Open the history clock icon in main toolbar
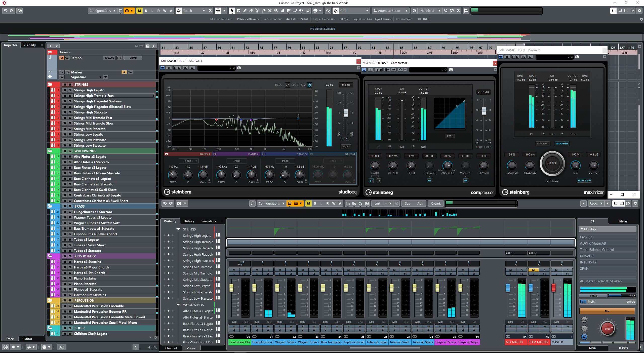Viewport: 644px width, 353px height. (20, 11)
